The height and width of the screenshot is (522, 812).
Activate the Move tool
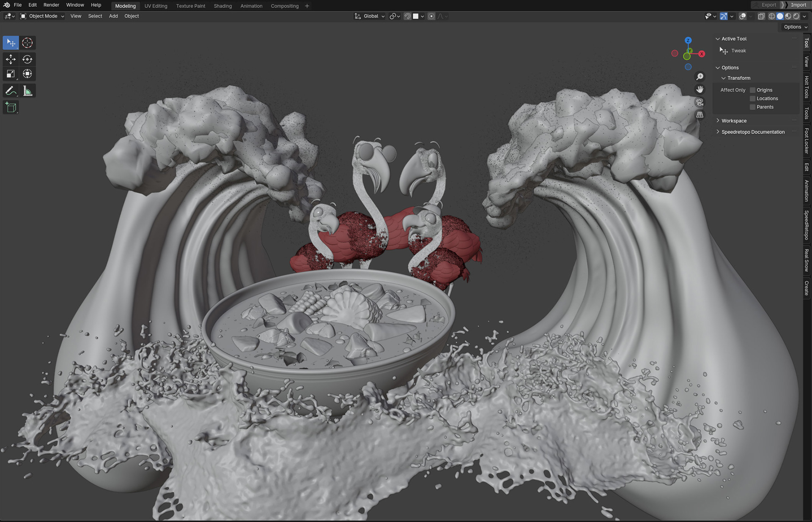11,59
